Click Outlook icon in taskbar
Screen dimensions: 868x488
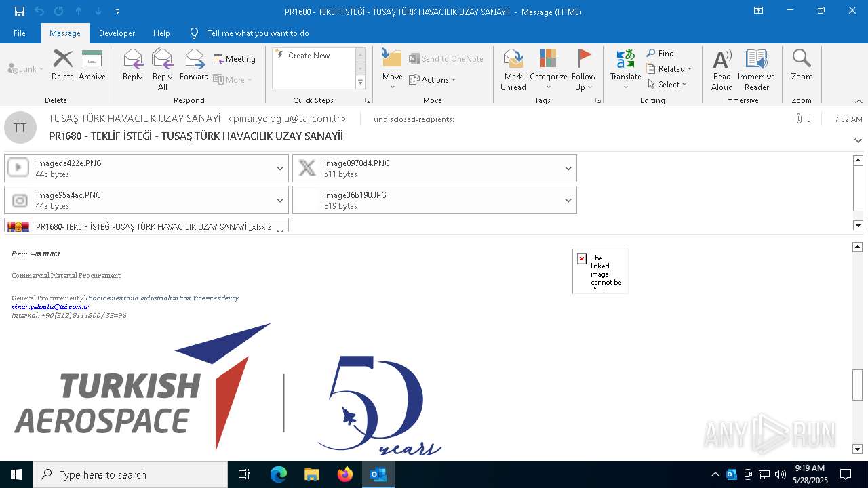tap(378, 474)
